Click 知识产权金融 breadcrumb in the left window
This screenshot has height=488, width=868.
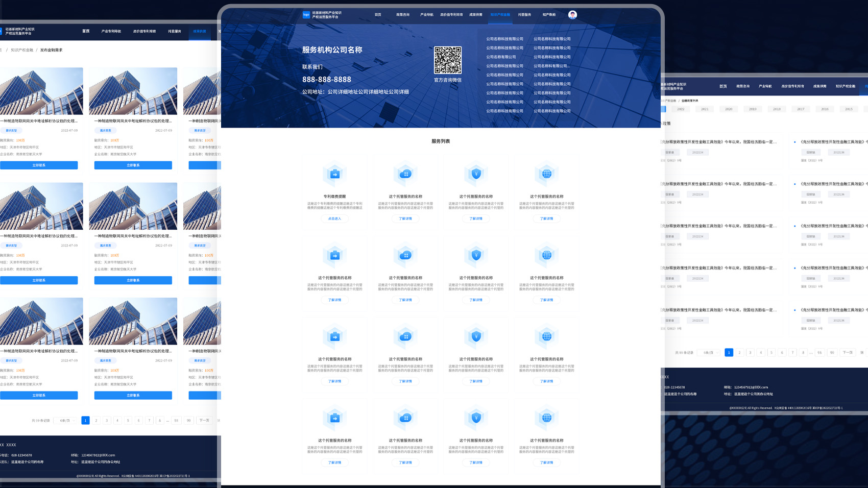[x=22, y=50]
